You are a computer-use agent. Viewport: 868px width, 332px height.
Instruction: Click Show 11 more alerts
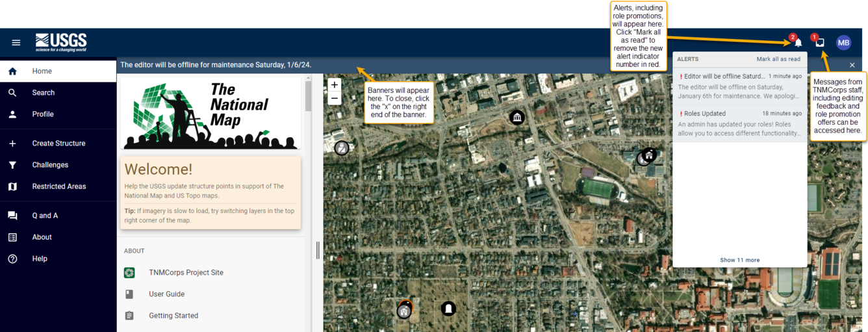click(x=739, y=260)
